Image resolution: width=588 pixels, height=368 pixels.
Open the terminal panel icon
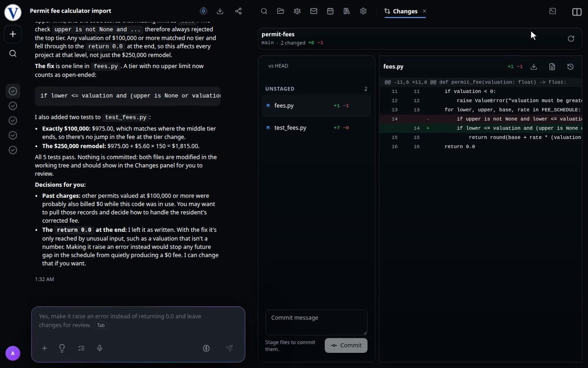point(553,11)
